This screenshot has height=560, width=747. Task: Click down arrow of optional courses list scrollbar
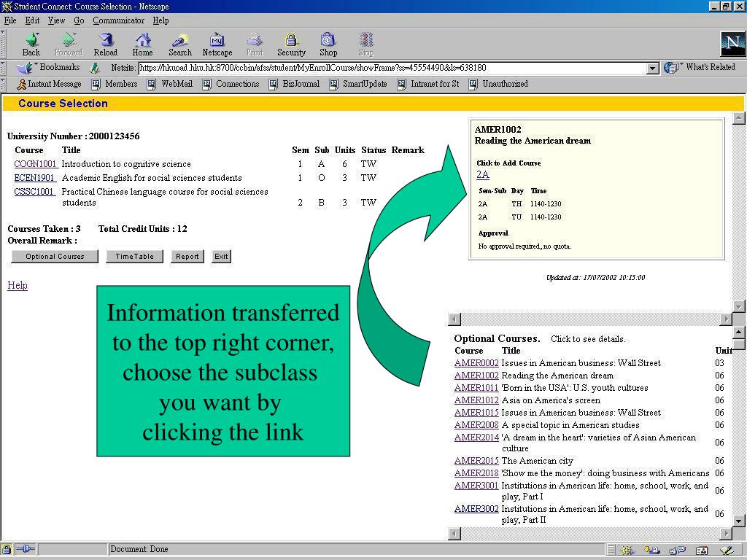(738, 521)
